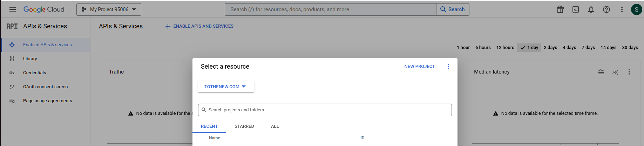644x146 pixels.
Task: Open Library in the sidebar
Action: (x=46, y=59)
